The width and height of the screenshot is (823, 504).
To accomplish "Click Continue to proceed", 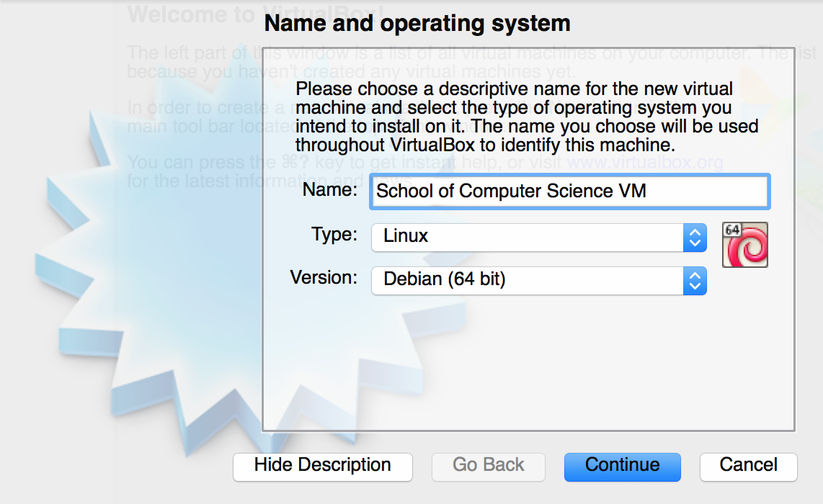I will [622, 466].
